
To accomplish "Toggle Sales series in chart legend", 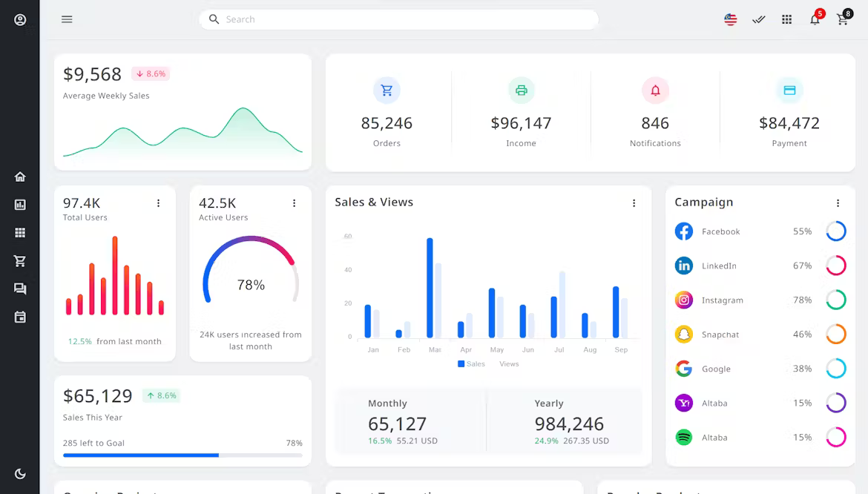I will tap(471, 364).
